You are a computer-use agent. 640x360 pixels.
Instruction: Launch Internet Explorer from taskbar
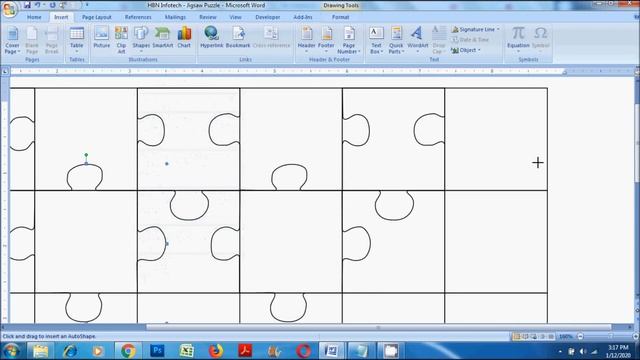(x=70, y=351)
